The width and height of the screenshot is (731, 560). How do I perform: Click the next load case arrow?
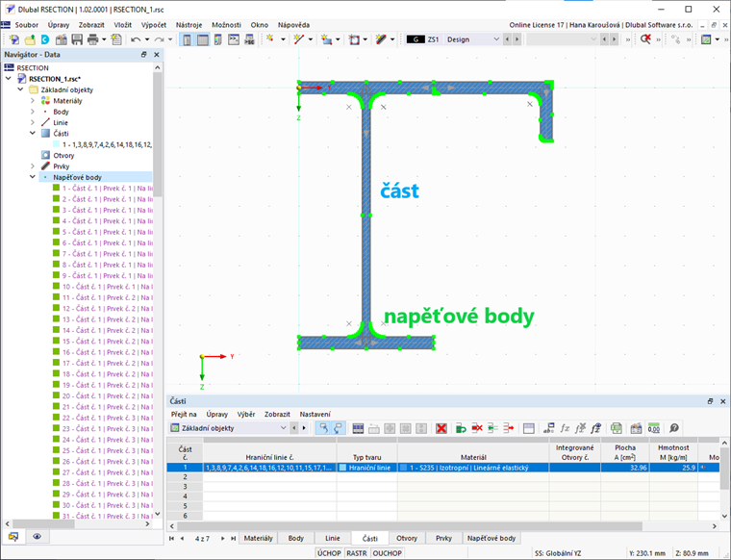pyautogui.click(x=517, y=39)
